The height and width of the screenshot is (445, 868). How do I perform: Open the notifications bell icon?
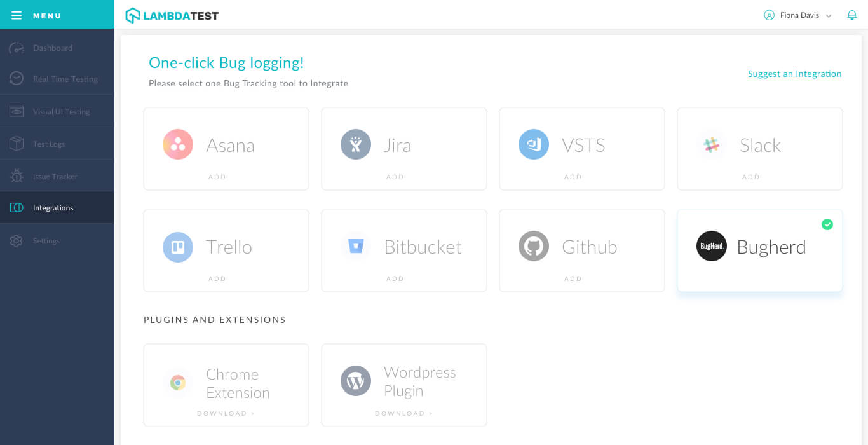tap(852, 15)
